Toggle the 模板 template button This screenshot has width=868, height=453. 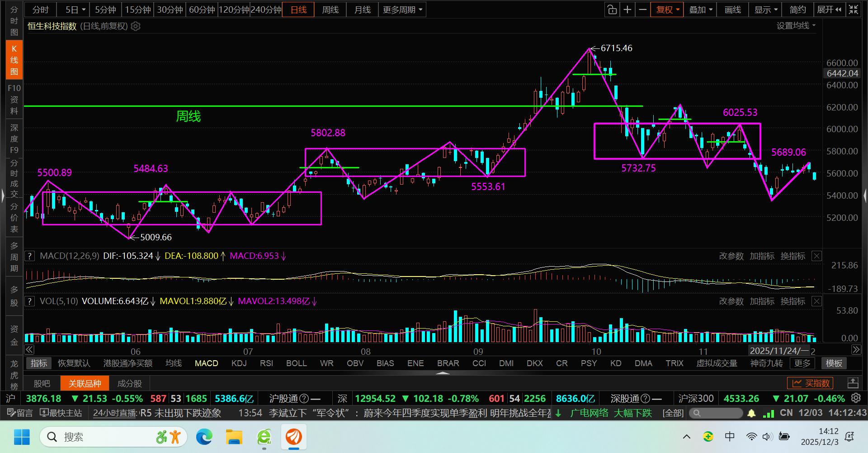pyautogui.click(x=834, y=363)
